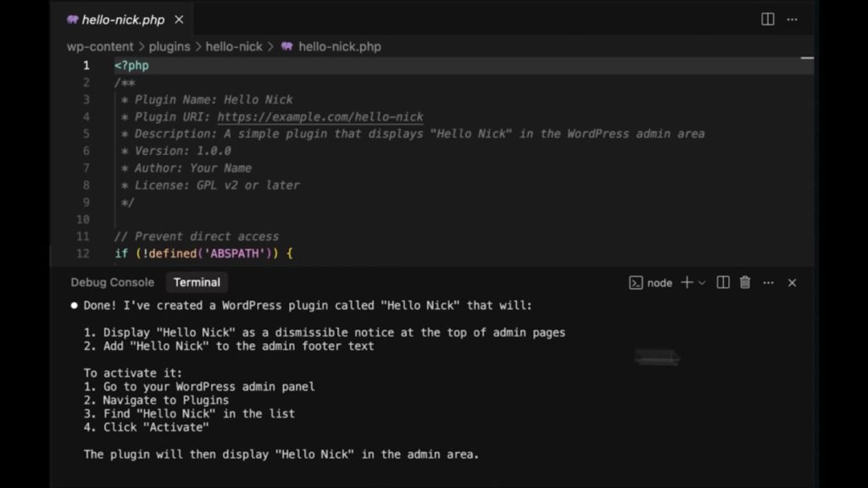Activate the hello-nick.php editor tab
Image resolution: width=868 pixels, height=488 pixels.
point(123,19)
